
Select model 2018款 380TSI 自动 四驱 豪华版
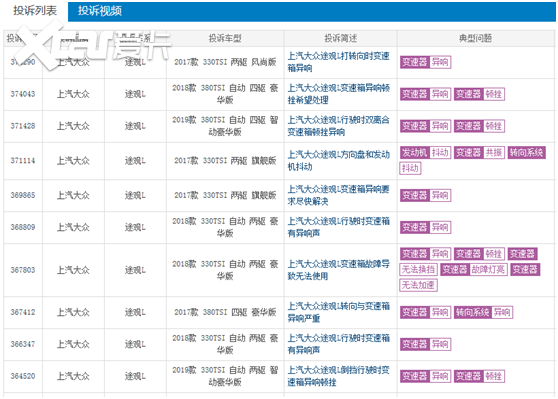(225, 94)
